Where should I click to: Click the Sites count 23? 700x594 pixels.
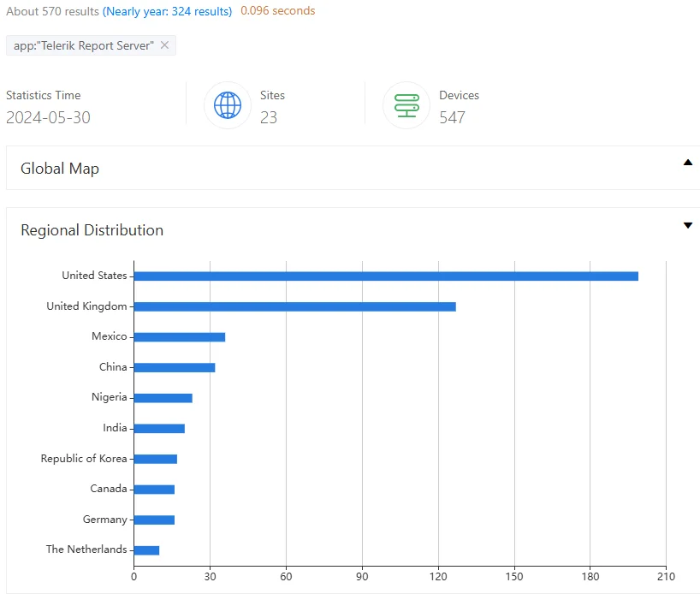click(269, 117)
